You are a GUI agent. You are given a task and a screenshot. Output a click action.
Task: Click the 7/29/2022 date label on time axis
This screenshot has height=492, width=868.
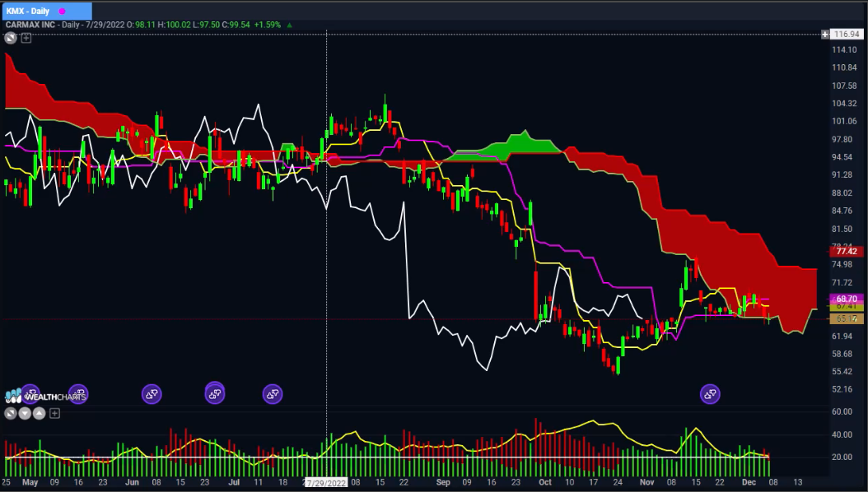(326, 483)
